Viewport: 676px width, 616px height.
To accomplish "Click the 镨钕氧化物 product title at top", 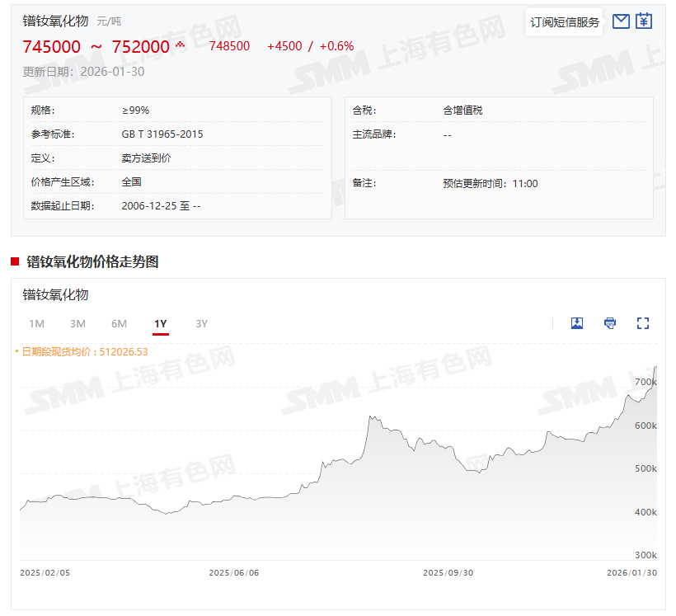I will [55, 21].
